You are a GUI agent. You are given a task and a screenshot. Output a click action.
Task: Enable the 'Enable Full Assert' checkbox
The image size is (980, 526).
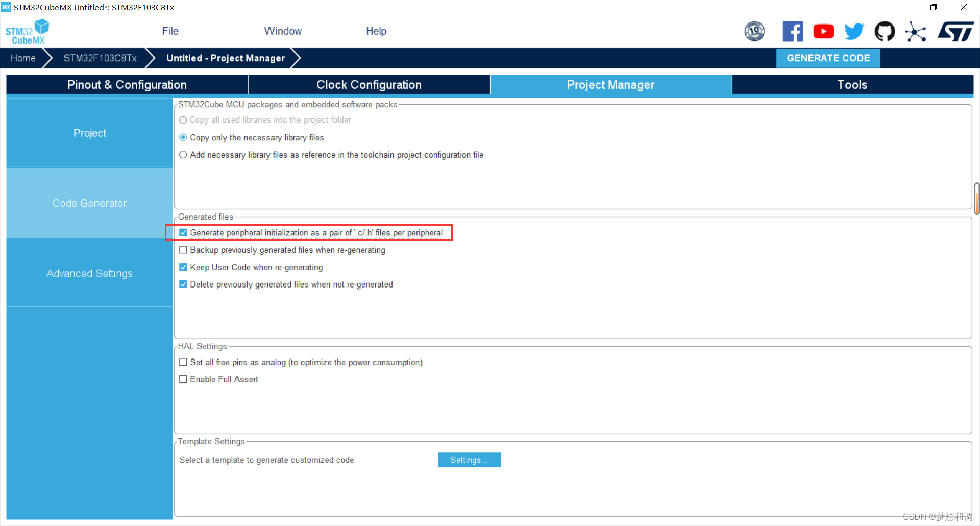coord(183,379)
